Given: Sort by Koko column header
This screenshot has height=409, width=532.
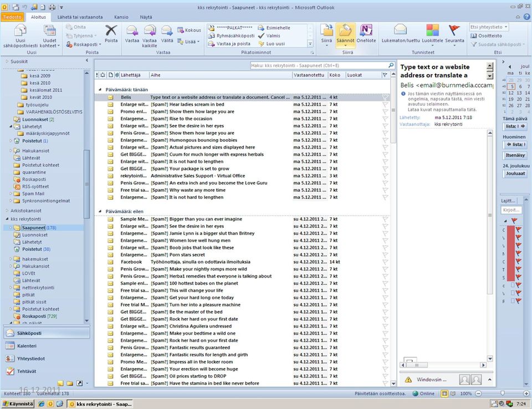Looking at the screenshot, I should (x=336, y=75).
